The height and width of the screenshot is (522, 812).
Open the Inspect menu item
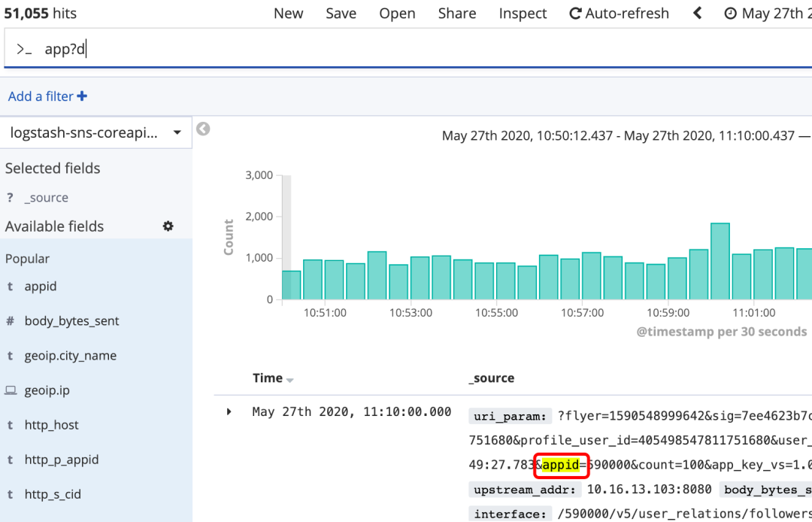pos(523,14)
